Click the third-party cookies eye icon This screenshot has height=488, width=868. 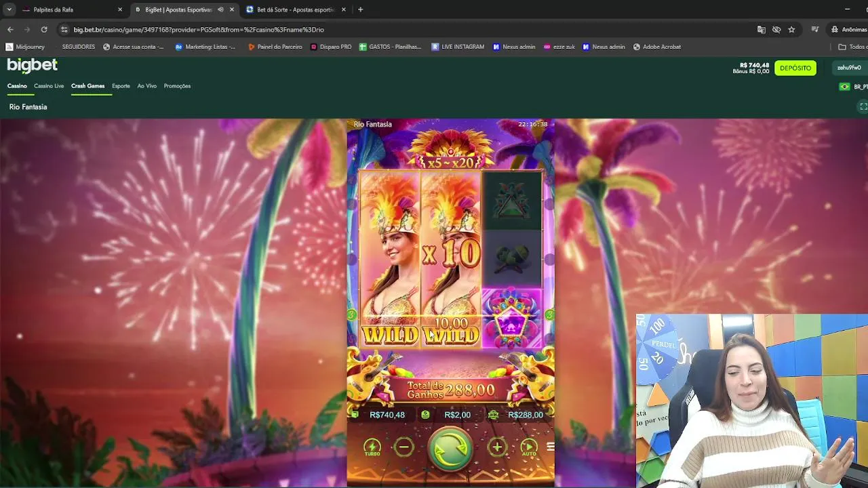(776, 30)
